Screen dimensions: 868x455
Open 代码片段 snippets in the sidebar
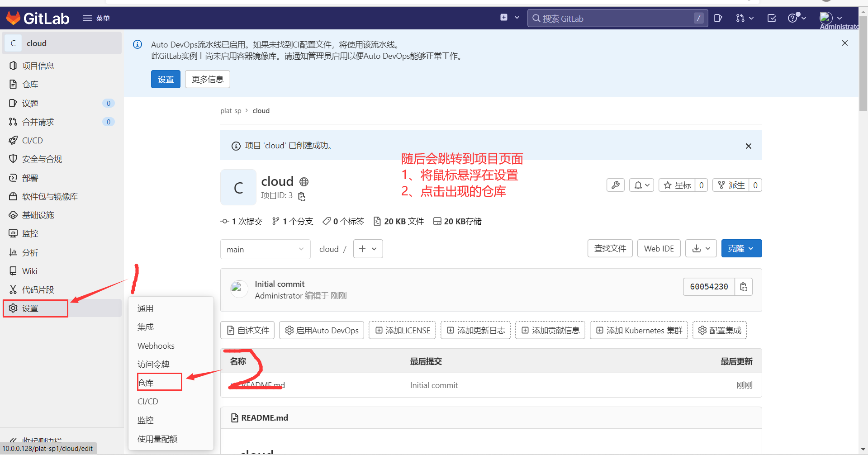(38, 289)
